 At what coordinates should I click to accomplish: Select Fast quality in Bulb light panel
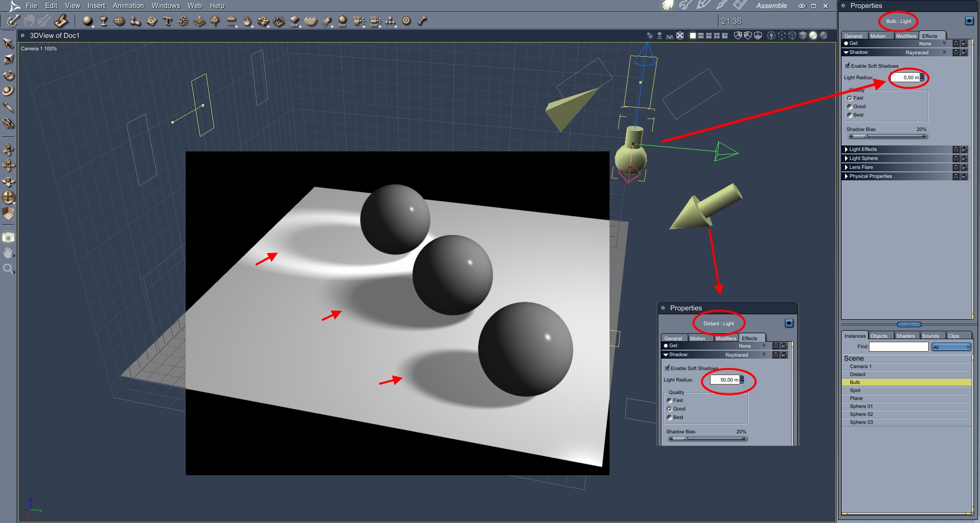tap(850, 98)
